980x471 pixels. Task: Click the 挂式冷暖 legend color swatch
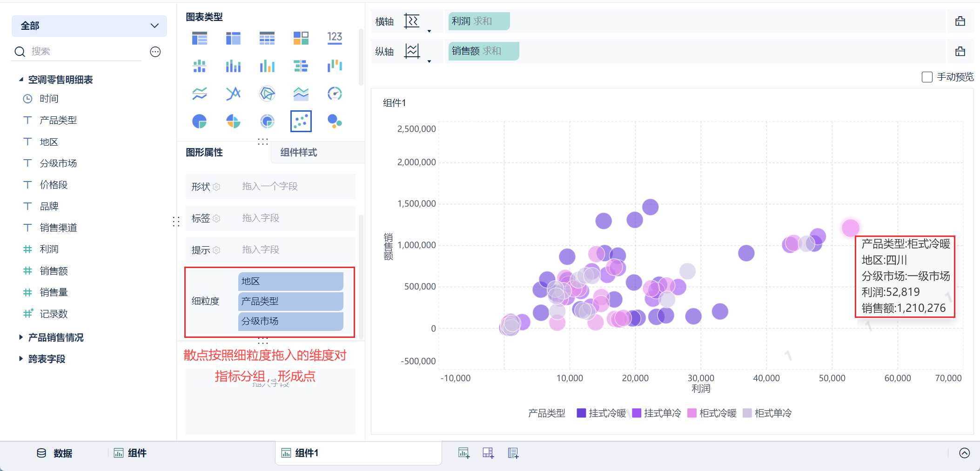pos(581,413)
